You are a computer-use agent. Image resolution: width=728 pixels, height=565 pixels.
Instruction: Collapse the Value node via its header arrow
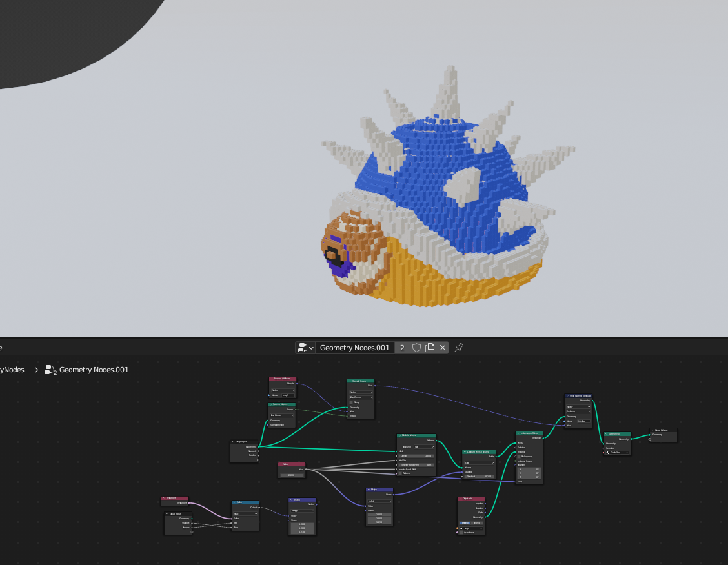[281, 464]
